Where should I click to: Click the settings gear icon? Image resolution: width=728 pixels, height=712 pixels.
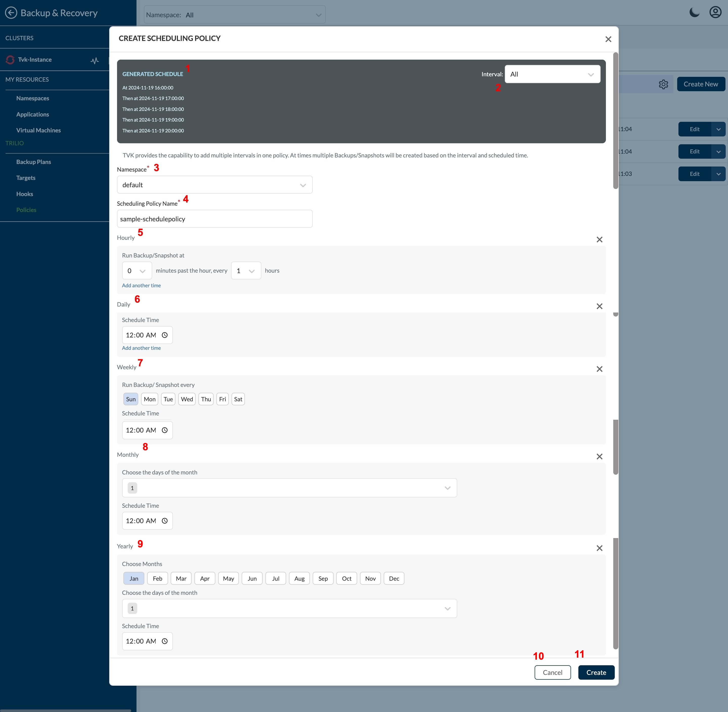click(x=663, y=84)
